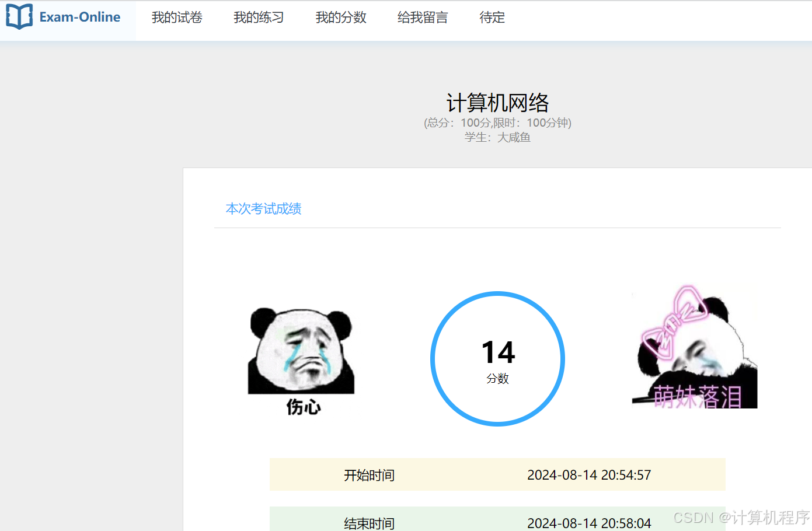Click the 萌妹落泪 panda image
This screenshot has width=812, height=531.
pos(695,347)
